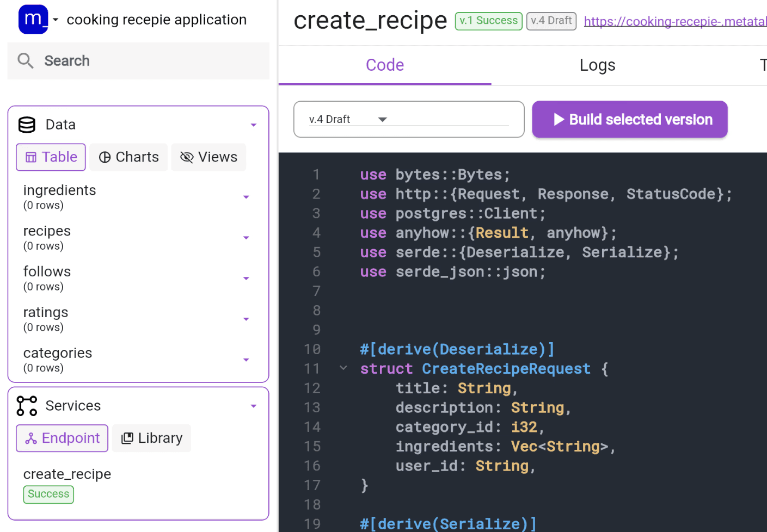Switch Services panel to Library mode
767x532 pixels.
[151, 438]
